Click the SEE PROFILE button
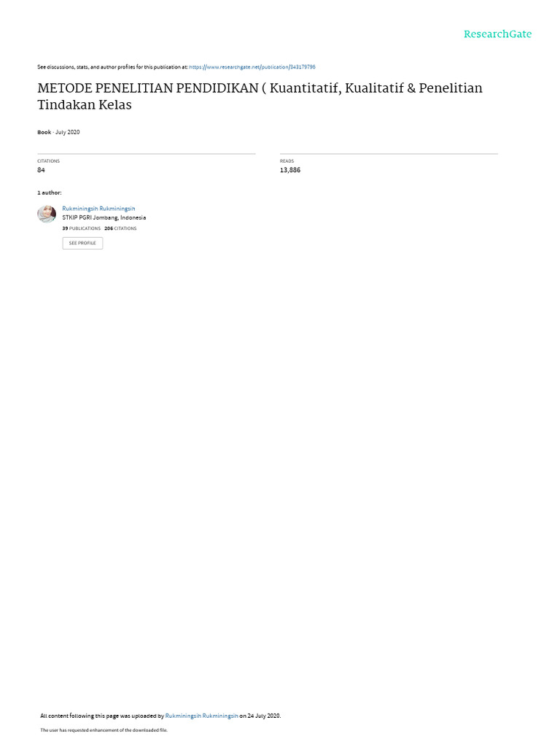Viewport: 560px width, 747px height. point(82,243)
